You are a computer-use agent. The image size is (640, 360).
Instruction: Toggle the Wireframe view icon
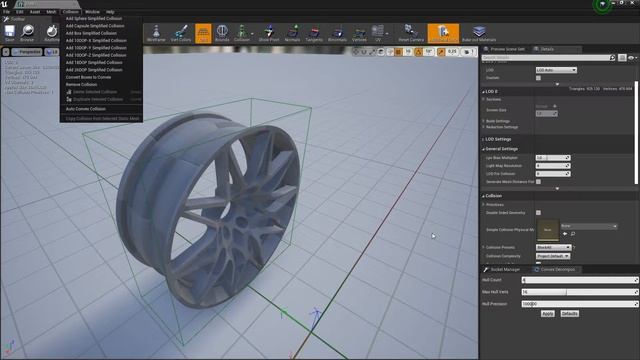(156, 33)
